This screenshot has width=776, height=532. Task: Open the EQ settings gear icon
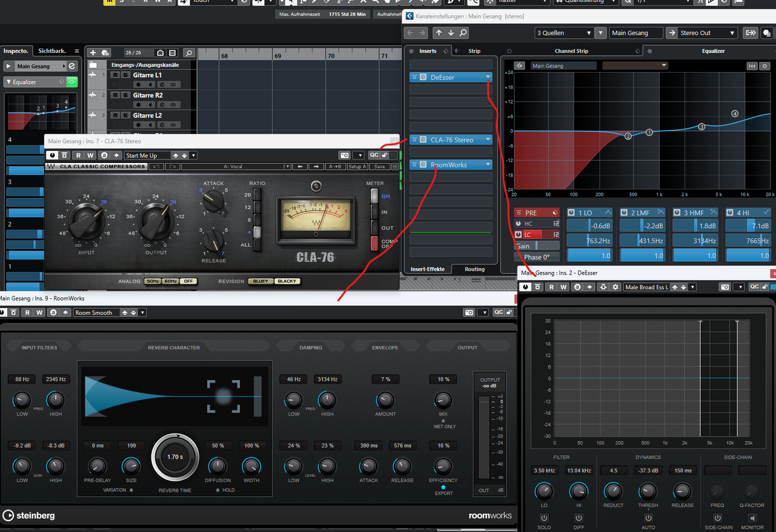(764, 65)
